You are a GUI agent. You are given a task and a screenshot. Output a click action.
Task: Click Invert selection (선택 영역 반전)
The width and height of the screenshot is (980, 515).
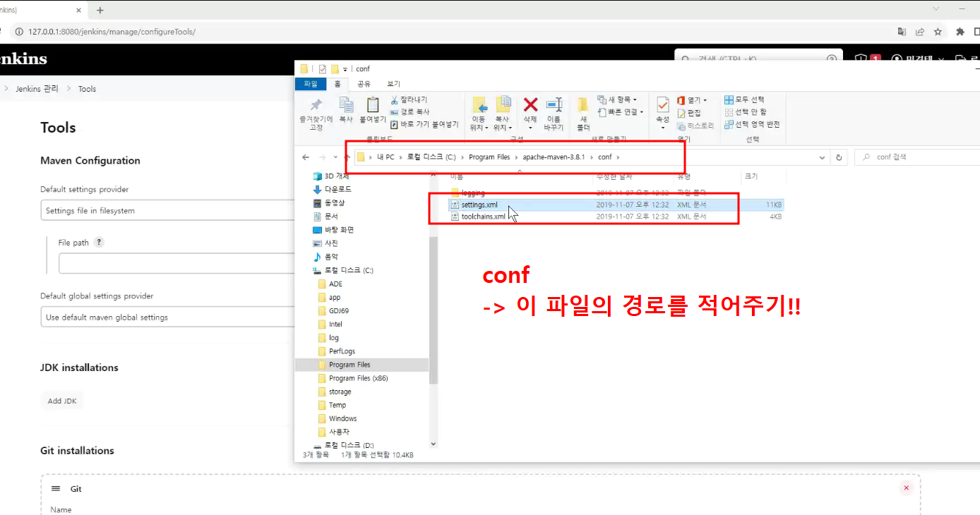point(753,123)
